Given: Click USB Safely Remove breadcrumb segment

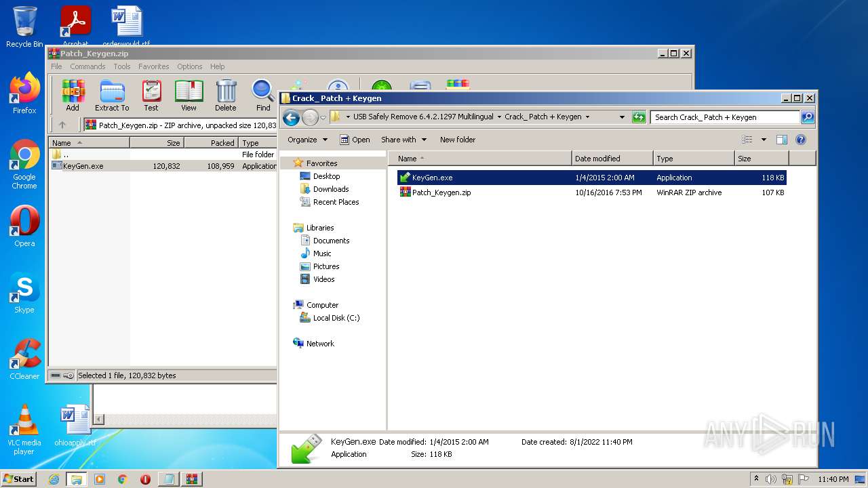Looking at the screenshot, I should coord(424,117).
